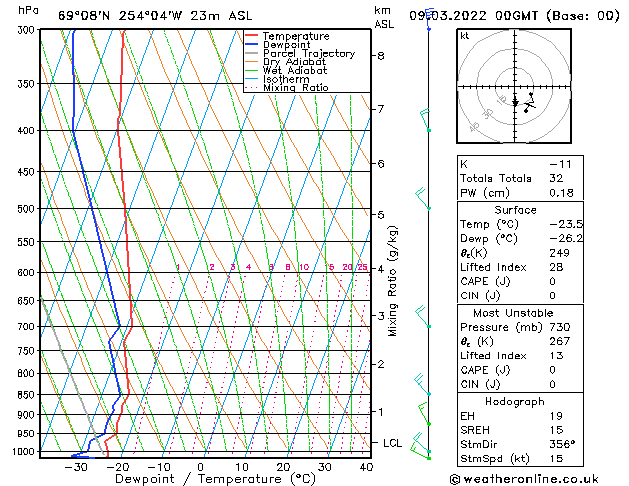The height and width of the screenshot is (486, 629).
Task: Click the blue Dewpoint legend line sample
Action: (251, 45)
